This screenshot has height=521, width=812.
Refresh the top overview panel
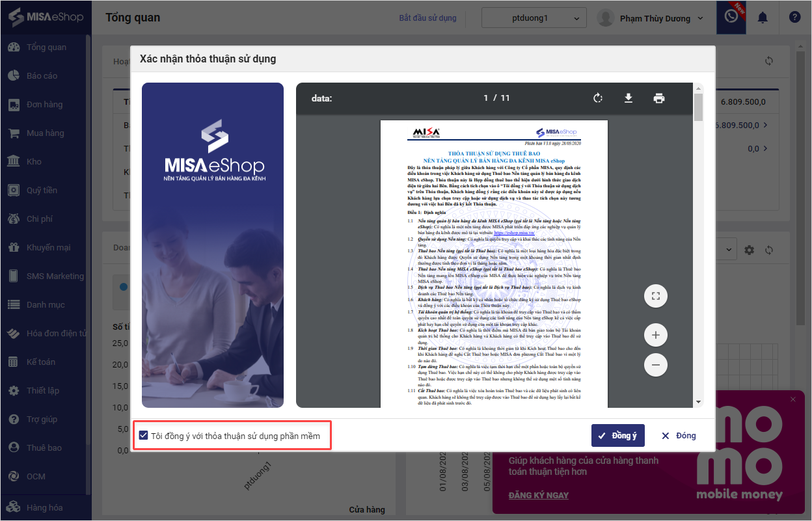click(x=769, y=60)
